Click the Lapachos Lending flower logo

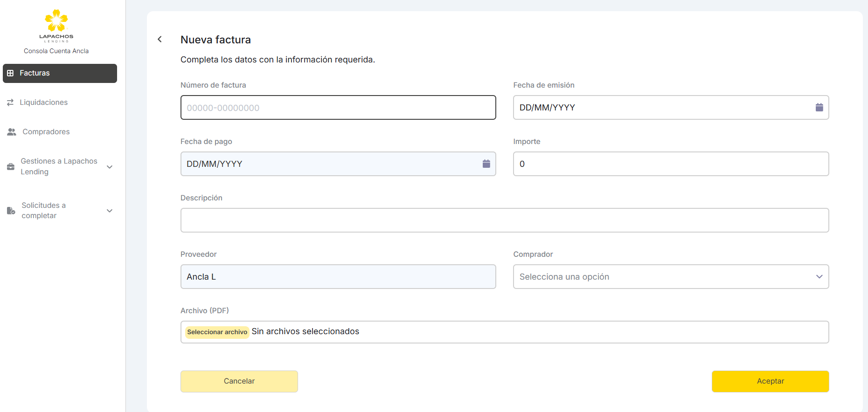(x=56, y=21)
